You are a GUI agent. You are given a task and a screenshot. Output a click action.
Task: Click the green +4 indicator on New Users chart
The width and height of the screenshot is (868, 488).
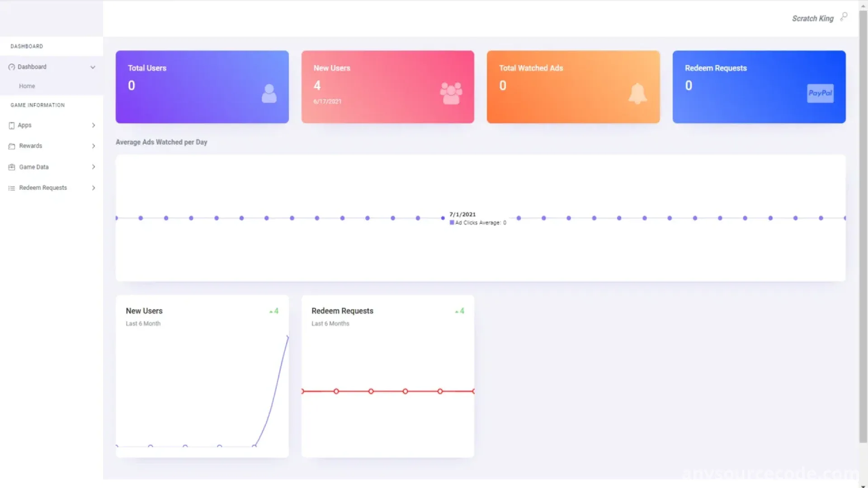[274, 311]
